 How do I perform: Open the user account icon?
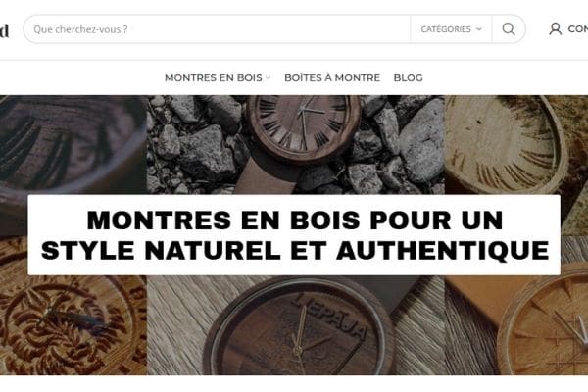tap(555, 28)
